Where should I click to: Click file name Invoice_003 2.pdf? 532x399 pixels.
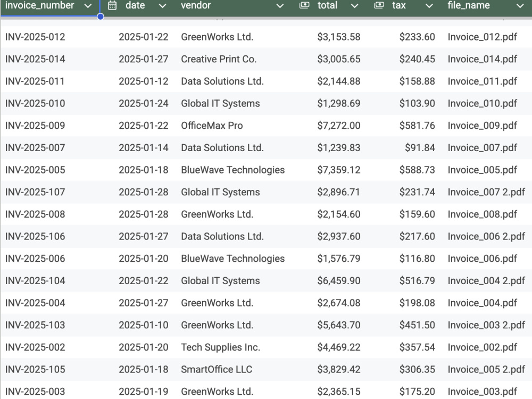[486, 325]
